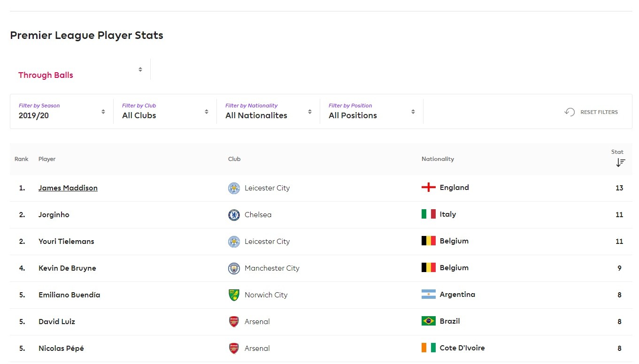Click the Rank column header
The height and width of the screenshot is (364, 639).
22,159
